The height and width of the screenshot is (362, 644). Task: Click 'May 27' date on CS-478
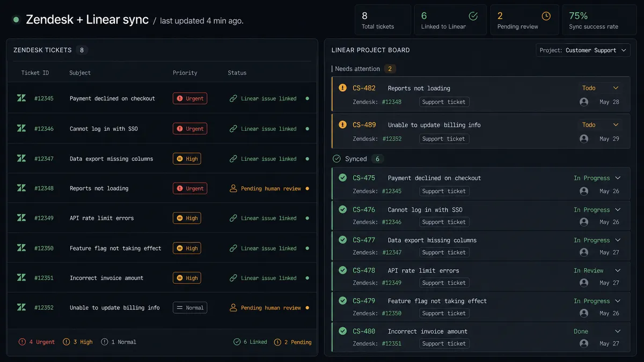click(609, 283)
